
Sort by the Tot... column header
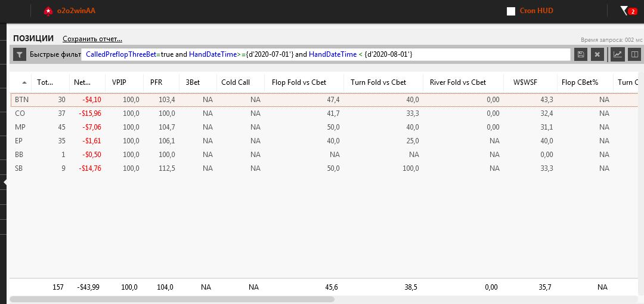tap(49, 82)
